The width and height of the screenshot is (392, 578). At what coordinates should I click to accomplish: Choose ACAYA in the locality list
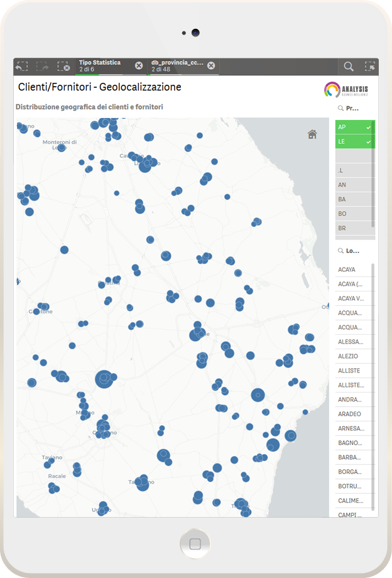coord(353,270)
